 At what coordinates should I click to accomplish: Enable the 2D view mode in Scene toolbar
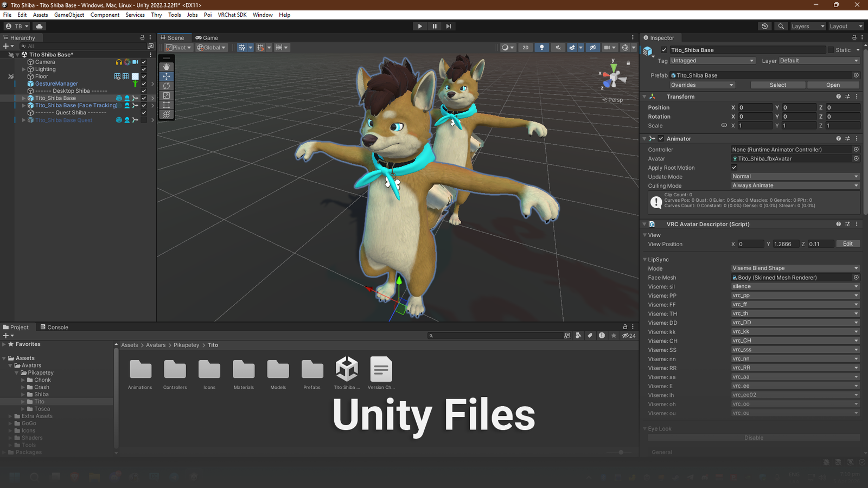[x=525, y=47]
